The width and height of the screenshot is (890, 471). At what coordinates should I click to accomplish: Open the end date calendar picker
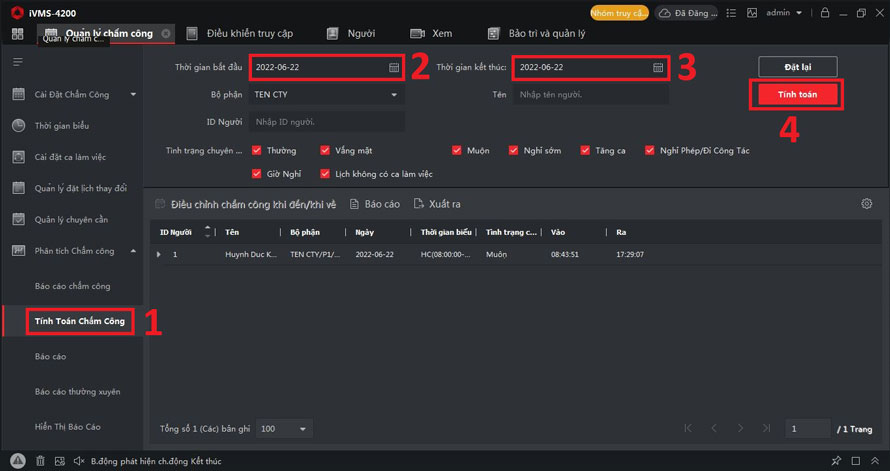tap(658, 67)
